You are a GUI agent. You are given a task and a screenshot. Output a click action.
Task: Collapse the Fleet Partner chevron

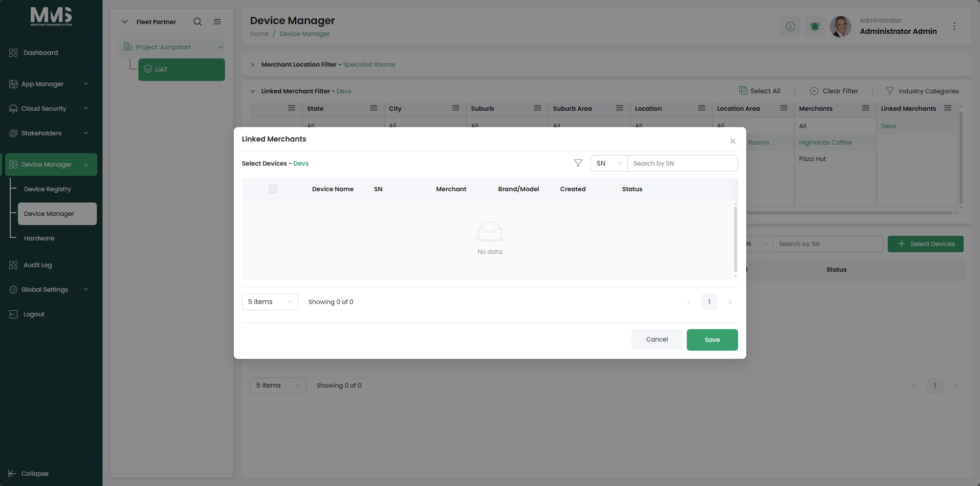pos(125,22)
